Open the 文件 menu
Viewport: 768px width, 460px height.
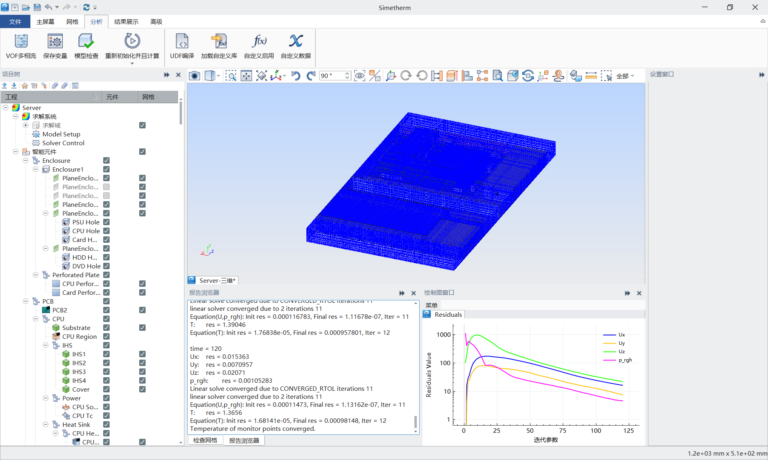click(x=15, y=22)
